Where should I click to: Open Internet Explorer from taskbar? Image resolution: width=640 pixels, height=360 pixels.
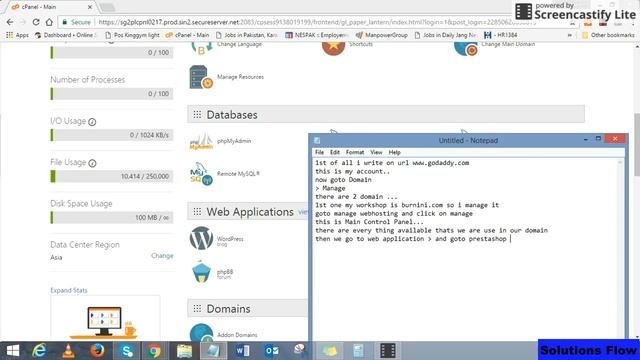tap(39, 351)
